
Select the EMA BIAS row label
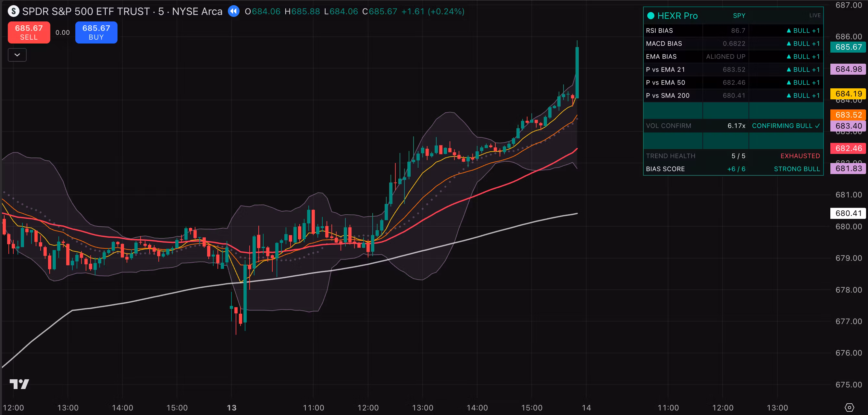[661, 57]
